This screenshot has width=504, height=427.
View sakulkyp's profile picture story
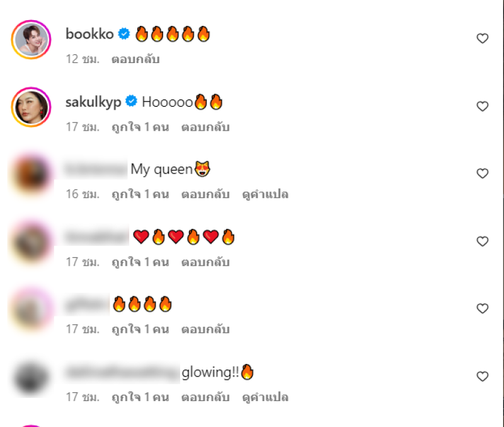click(31, 107)
